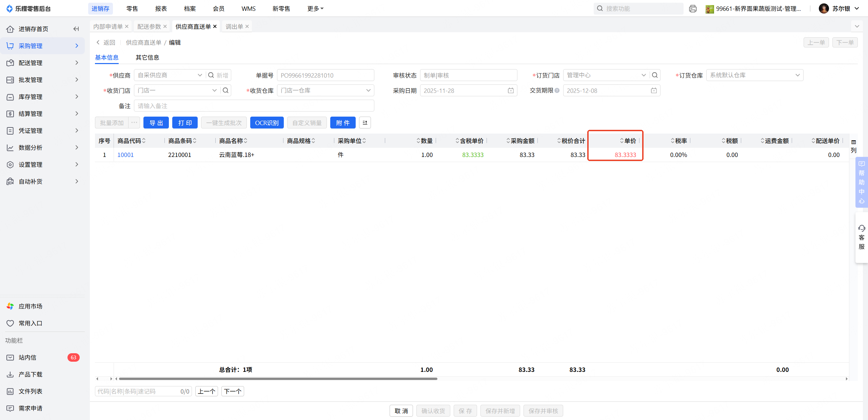Expand the 供应商 dropdown
Viewport: 868px width, 420px height.
[200, 75]
